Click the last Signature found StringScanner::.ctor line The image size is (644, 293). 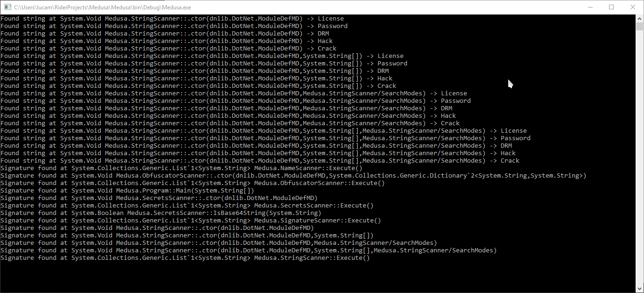coord(248,250)
